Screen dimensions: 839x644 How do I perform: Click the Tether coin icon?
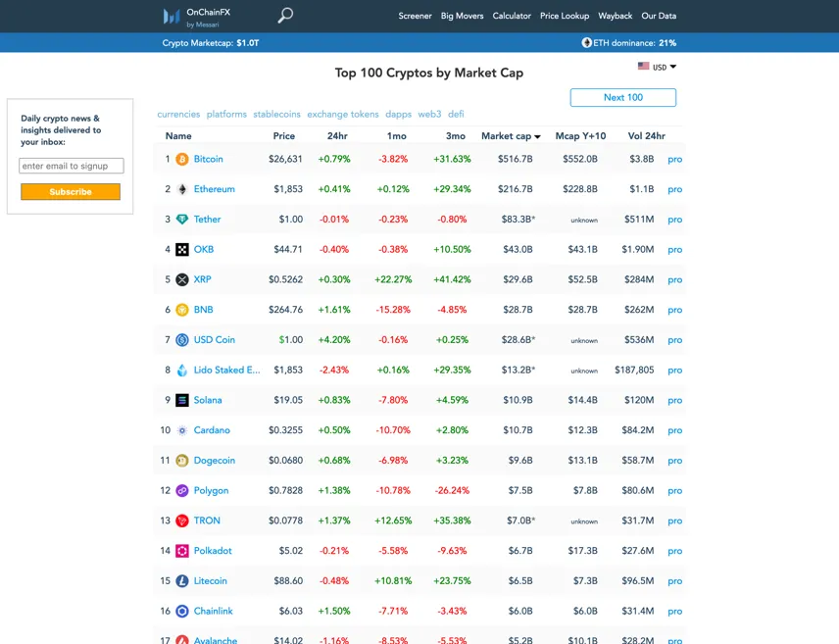pos(182,219)
